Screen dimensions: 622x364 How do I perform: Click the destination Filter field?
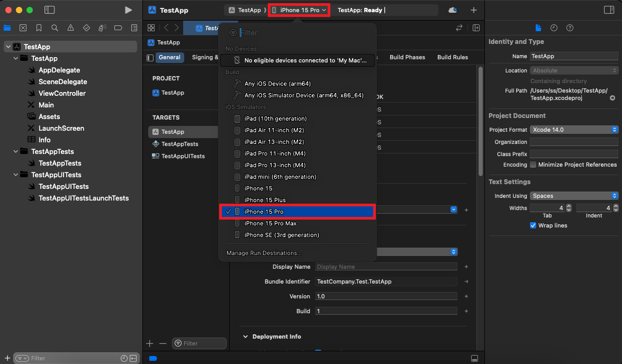tap(302, 33)
